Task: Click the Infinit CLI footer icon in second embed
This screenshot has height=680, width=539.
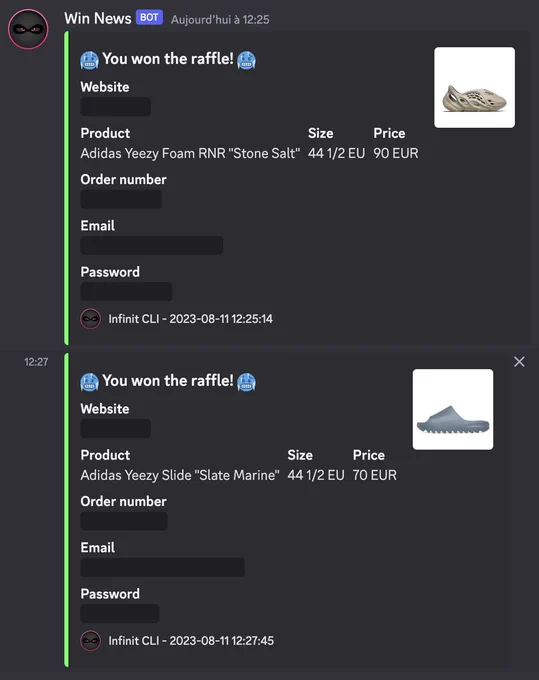Action: [91, 641]
